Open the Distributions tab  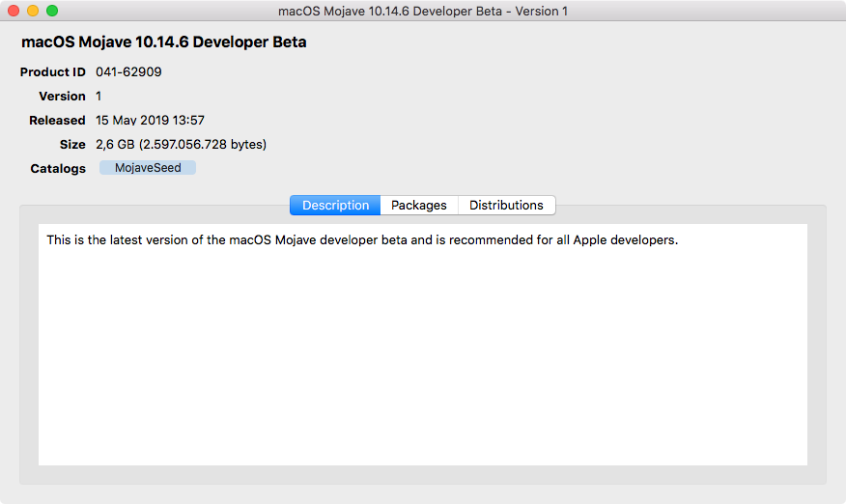coord(506,205)
